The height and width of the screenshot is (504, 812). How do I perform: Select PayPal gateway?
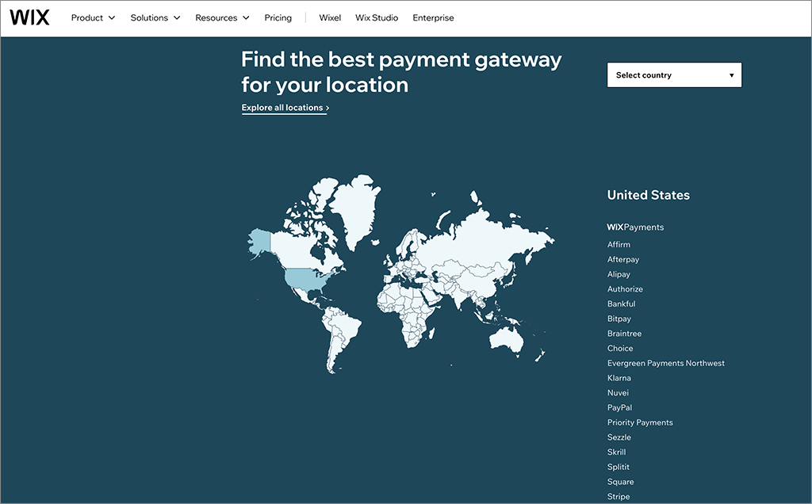click(x=620, y=408)
